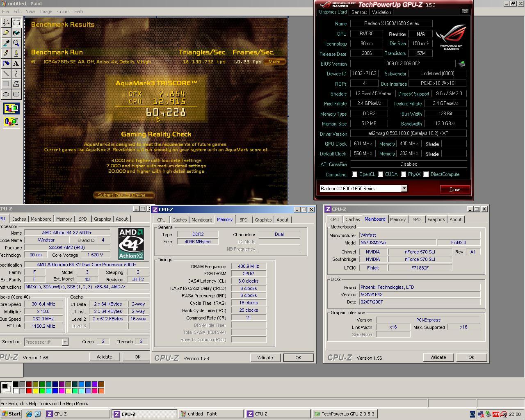This screenshot has width=525, height=420.
Task: Select the Free-Form Select tool in Paint
Action: click(x=6, y=23)
